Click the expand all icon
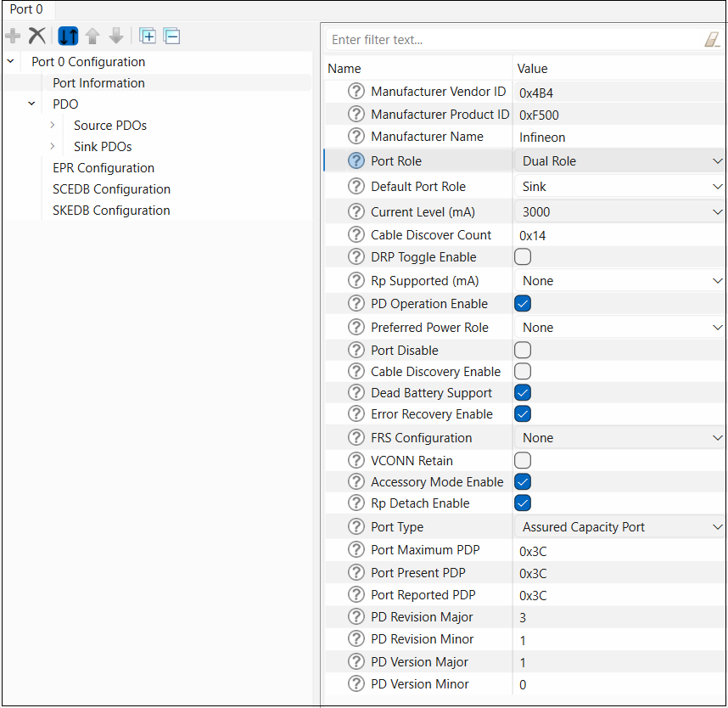The height and width of the screenshot is (708, 728). click(148, 36)
